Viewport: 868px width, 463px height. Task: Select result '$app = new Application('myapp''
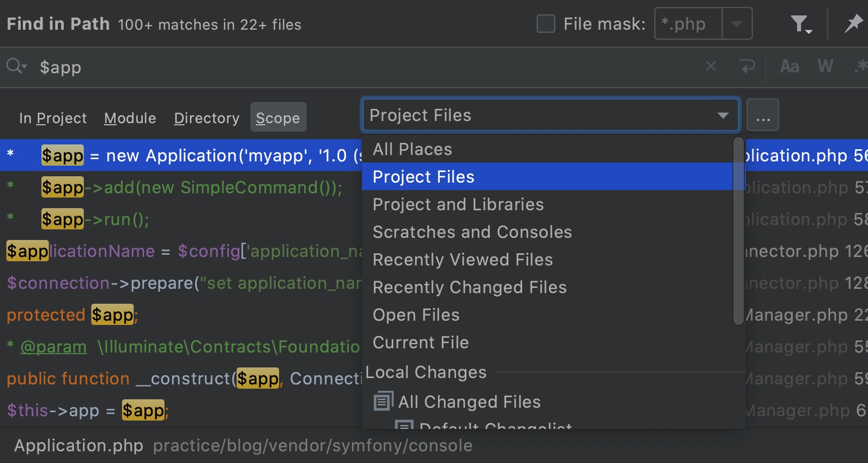[x=180, y=156]
